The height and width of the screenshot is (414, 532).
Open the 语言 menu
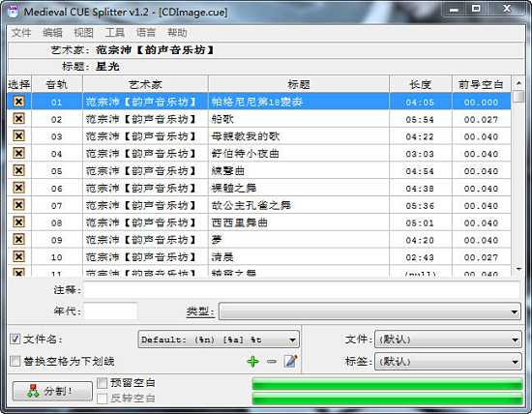point(145,33)
